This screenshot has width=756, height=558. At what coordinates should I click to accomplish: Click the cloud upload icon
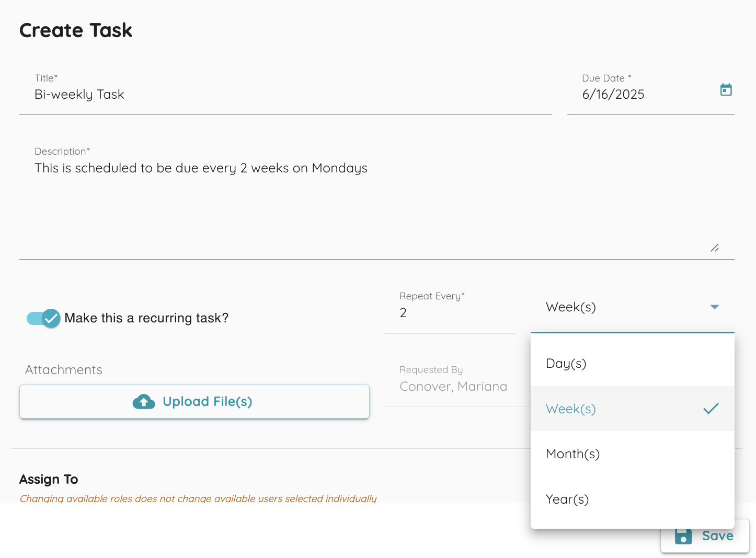coord(144,402)
